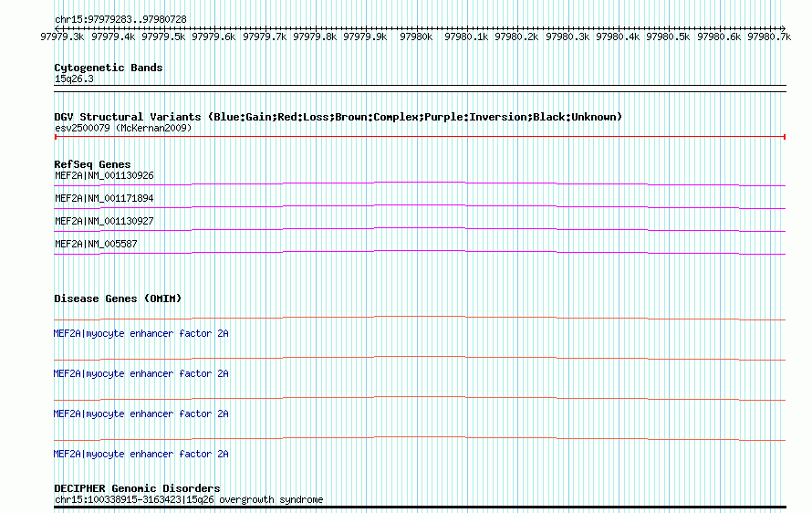Open the 15q26 overgrowth syndrome label
Viewport: 812px width, 513px height.
189,499
